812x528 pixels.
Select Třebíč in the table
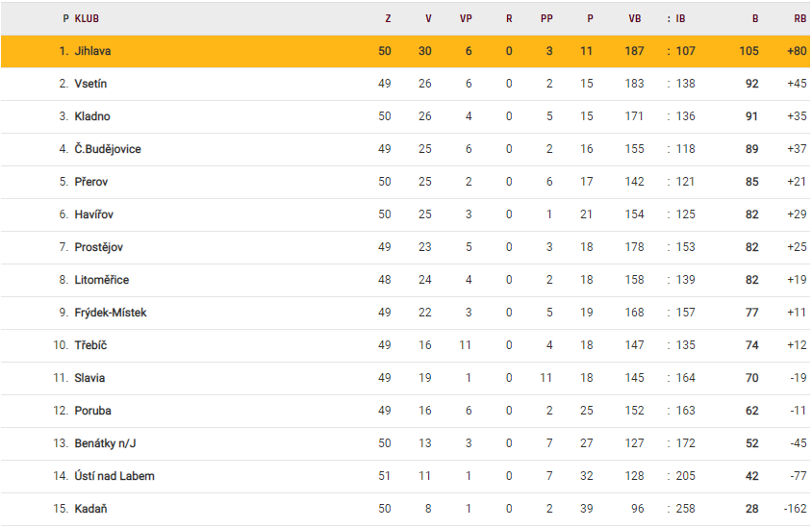click(x=91, y=345)
